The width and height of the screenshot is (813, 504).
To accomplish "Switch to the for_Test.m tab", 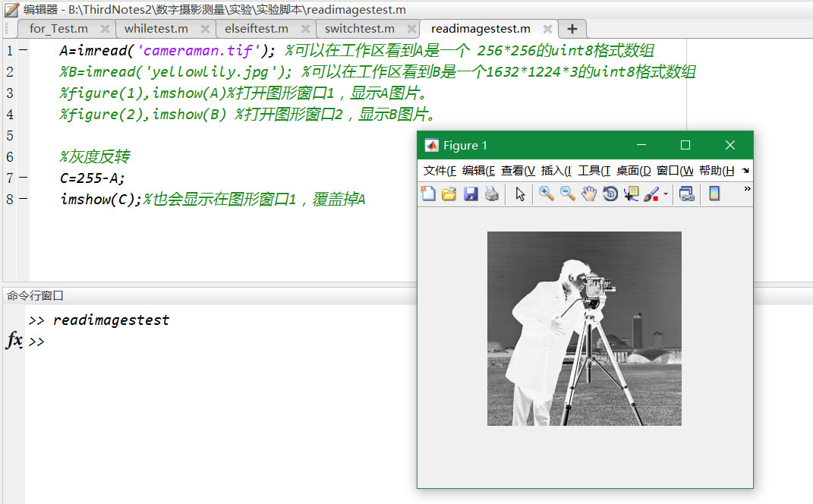I will click(x=58, y=29).
